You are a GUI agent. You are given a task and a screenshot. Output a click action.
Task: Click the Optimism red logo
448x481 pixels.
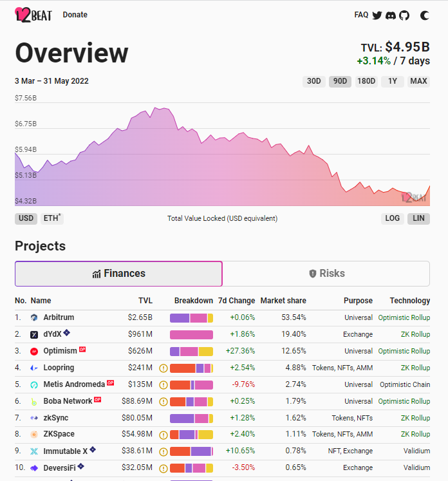click(34, 351)
